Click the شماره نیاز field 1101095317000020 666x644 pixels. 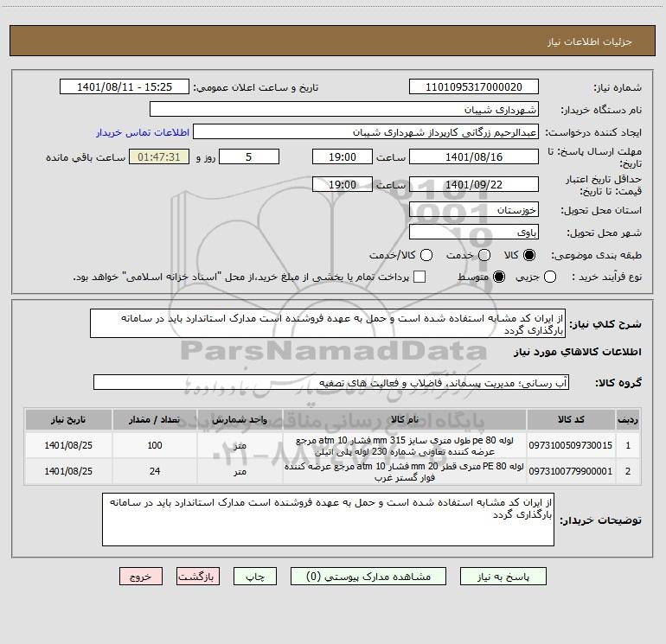[x=474, y=87]
